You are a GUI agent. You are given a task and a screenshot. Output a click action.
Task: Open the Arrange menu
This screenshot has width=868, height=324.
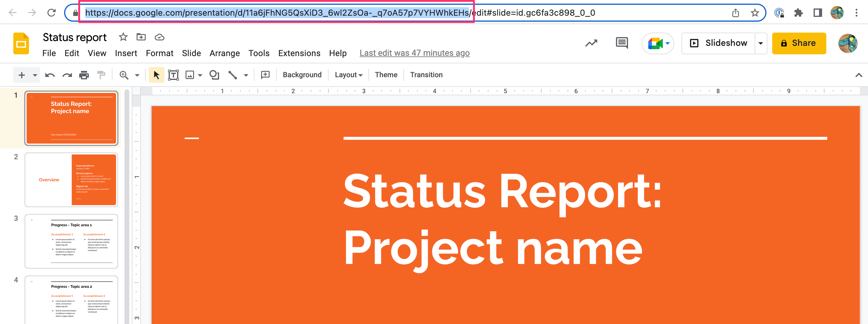pyautogui.click(x=225, y=53)
